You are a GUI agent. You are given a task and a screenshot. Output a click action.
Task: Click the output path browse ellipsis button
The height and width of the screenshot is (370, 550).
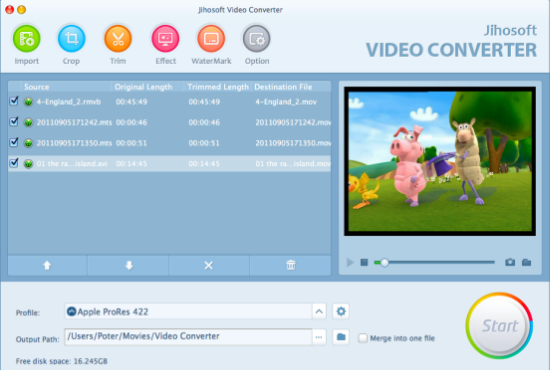(x=319, y=337)
